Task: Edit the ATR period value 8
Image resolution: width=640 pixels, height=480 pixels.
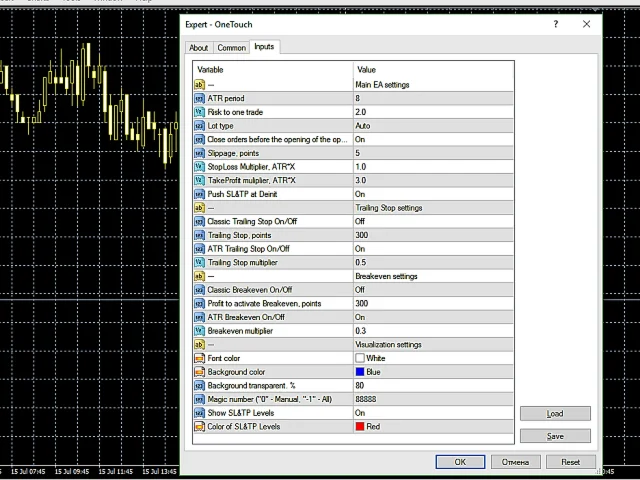Action: (433, 98)
